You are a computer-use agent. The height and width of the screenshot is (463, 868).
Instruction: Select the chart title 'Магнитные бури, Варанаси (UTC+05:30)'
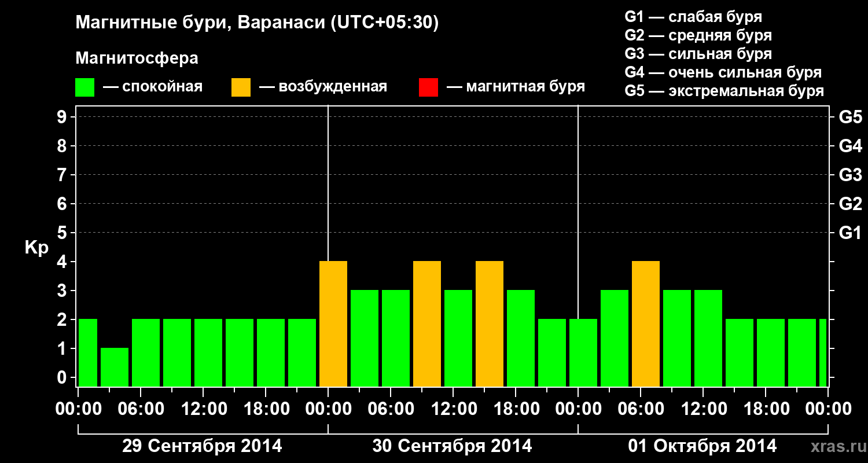coord(257,23)
